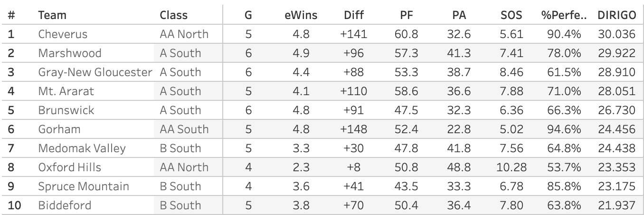
Task: Click the Class column header
Action: (174, 15)
